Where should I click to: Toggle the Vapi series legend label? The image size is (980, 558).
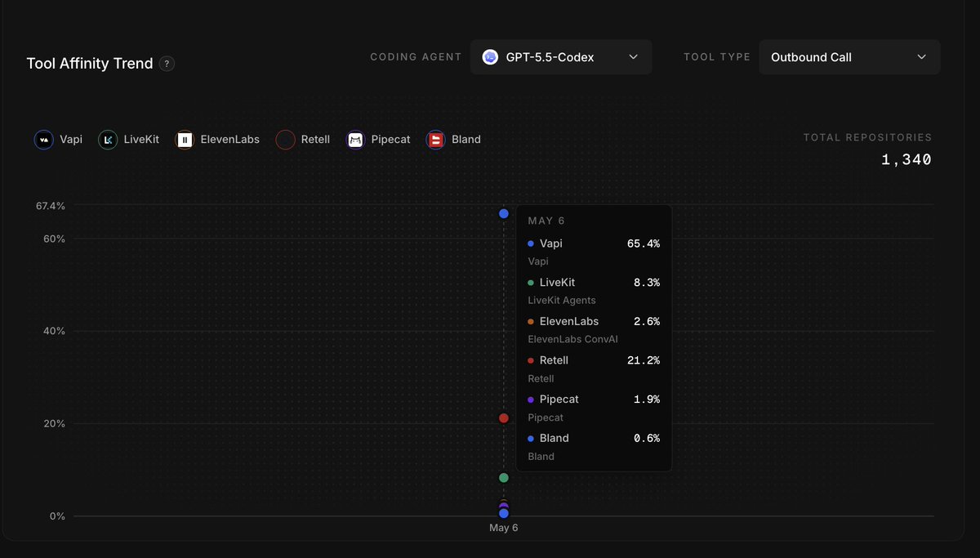(71, 140)
